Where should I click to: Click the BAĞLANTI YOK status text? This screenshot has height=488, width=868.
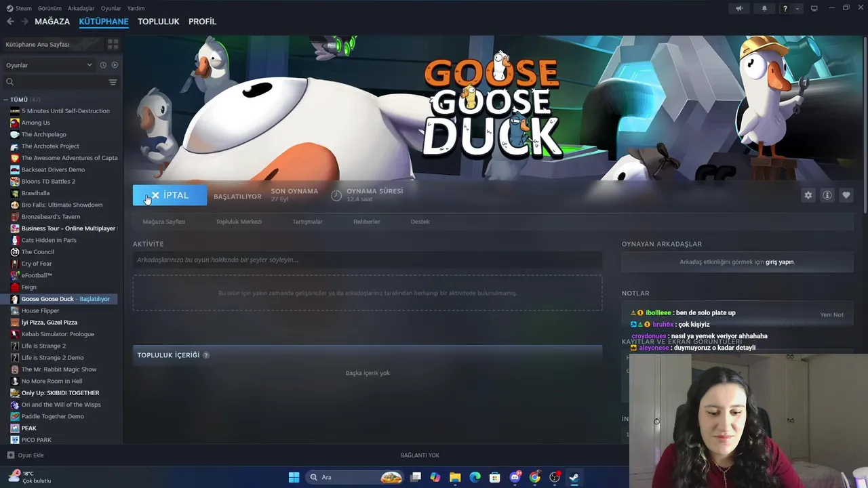[420, 455]
